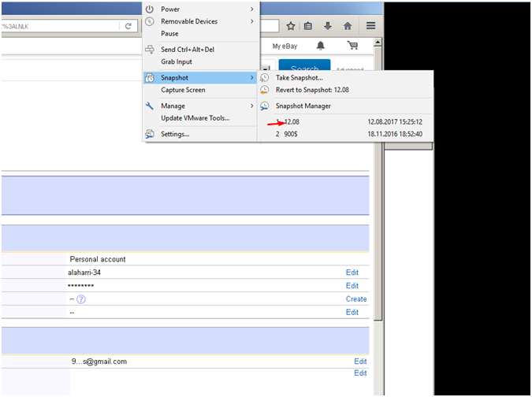Open the Power submenu
Viewport: 532px width, 397px height.
click(x=201, y=9)
